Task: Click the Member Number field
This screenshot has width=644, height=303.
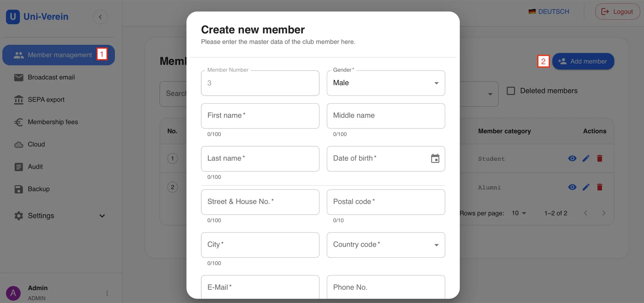Action: 260,83
